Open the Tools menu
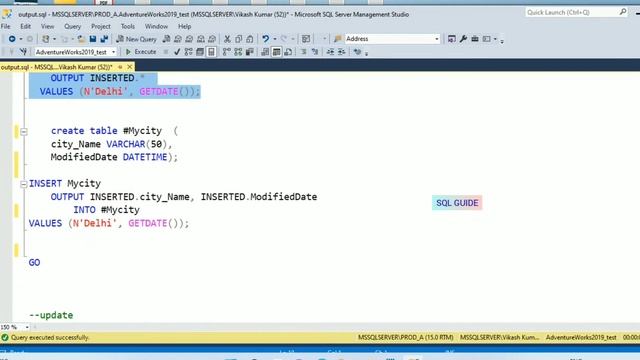The width and height of the screenshot is (640, 360). [128, 27]
